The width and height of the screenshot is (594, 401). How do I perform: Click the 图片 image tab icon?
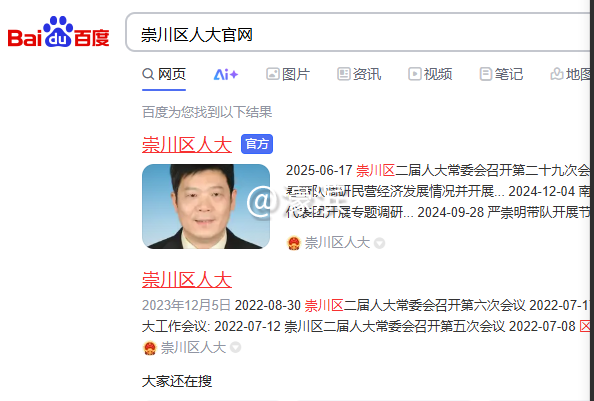point(273,74)
